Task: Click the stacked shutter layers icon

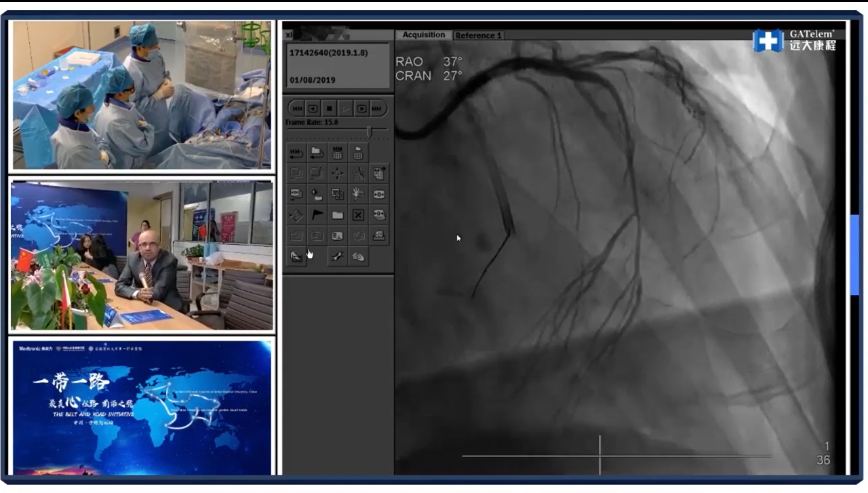Action: 378,215
